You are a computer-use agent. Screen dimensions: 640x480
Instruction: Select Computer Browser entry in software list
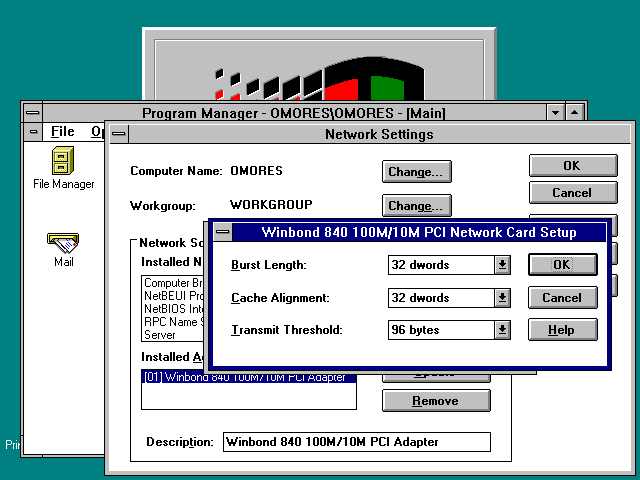[x=173, y=283]
